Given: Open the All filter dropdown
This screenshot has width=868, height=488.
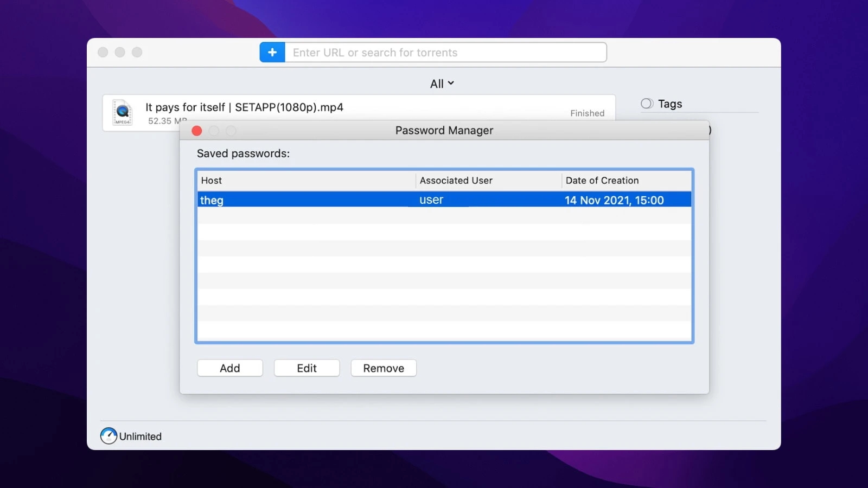Looking at the screenshot, I should coord(442,83).
